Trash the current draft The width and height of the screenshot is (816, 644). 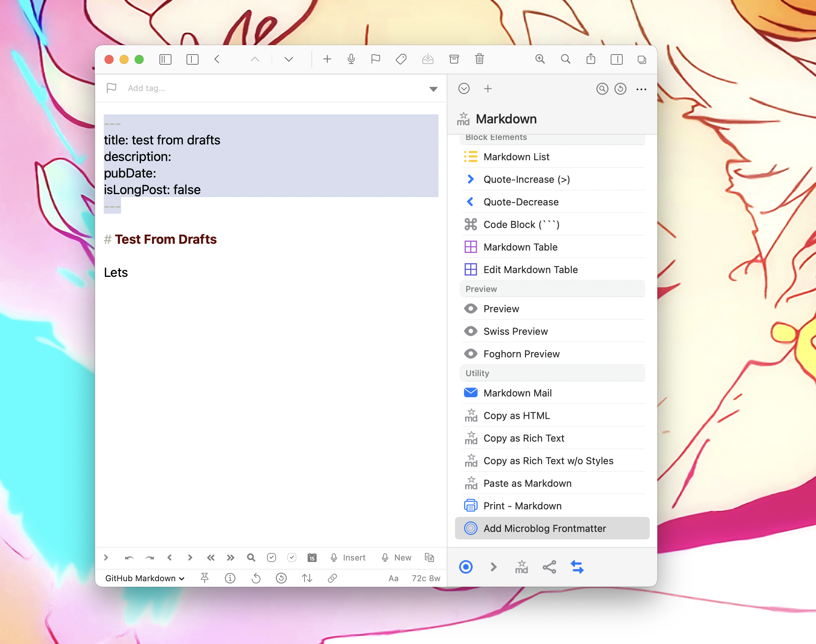coord(479,59)
